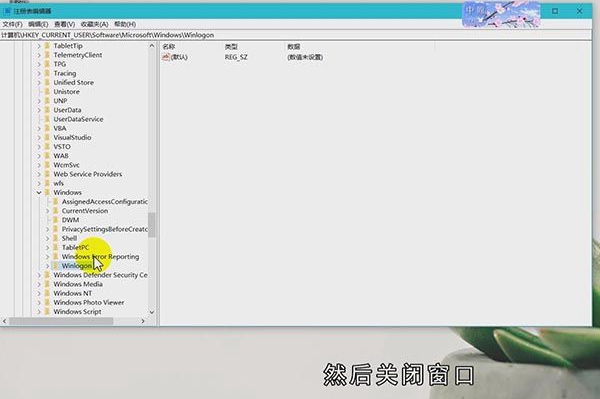
Task: Expand the Tracing key
Action: (39, 73)
